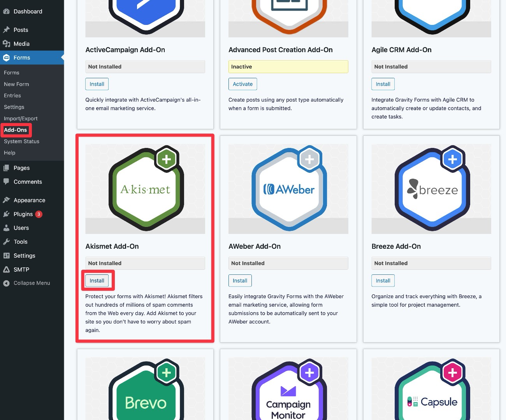Open the Pages icon
This screenshot has width=506, height=420.
tap(7, 168)
